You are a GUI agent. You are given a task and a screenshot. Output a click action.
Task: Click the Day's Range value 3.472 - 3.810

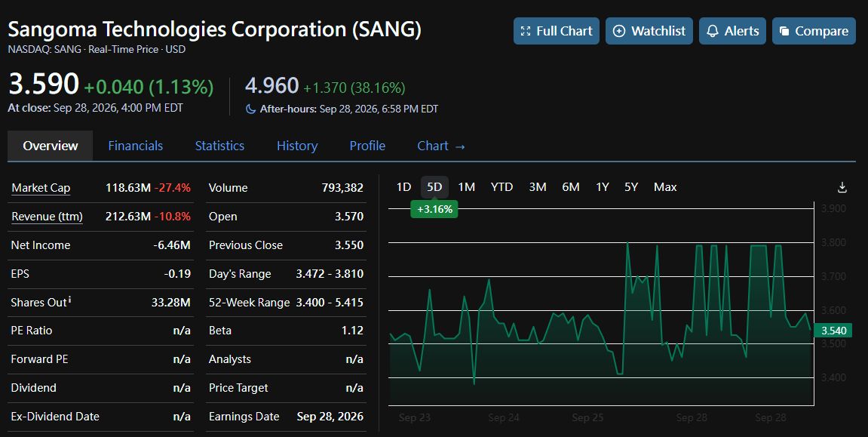pos(330,274)
